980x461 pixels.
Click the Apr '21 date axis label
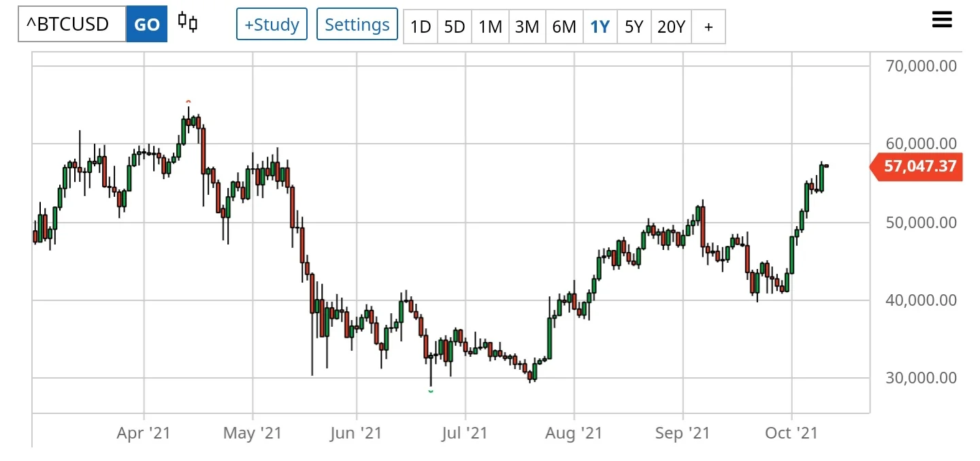[x=144, y=433]
